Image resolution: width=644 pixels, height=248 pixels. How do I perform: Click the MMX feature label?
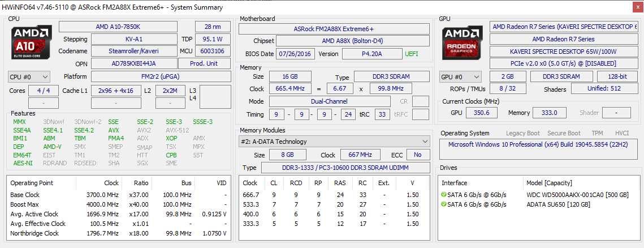click(x=19, y=122)
